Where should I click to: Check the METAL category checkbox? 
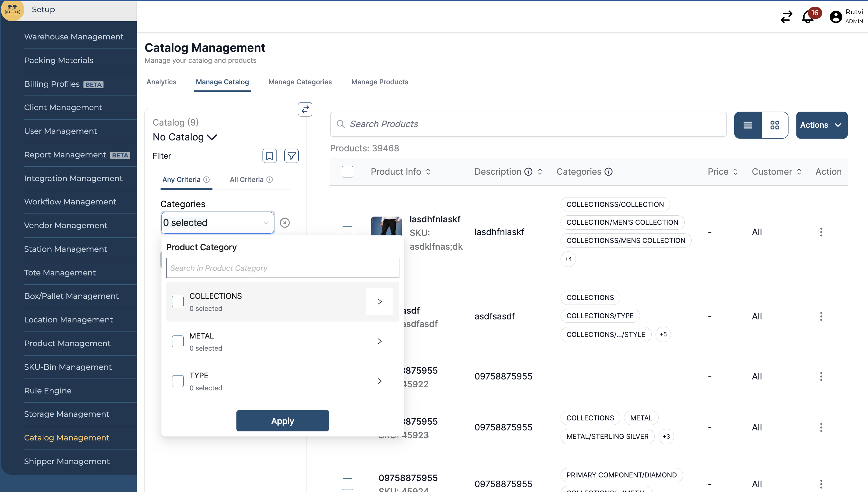click(178, 341)
